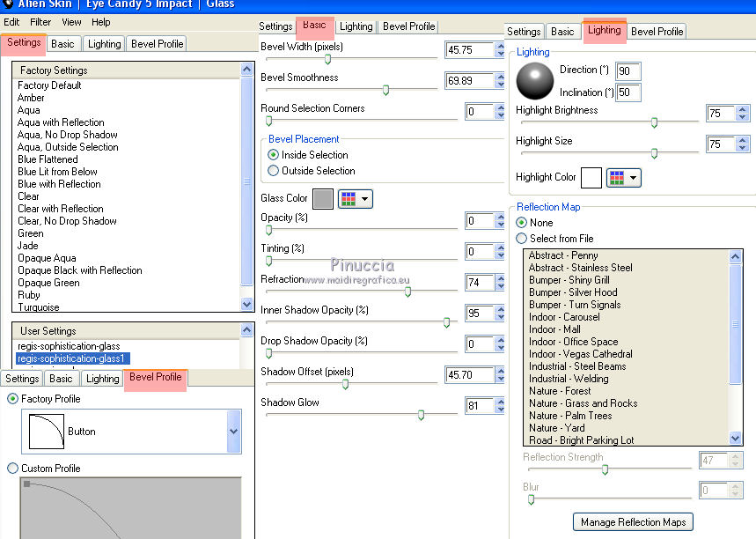Open the Edit menu
The image size is (756, 539).
(x=11, y=22)
